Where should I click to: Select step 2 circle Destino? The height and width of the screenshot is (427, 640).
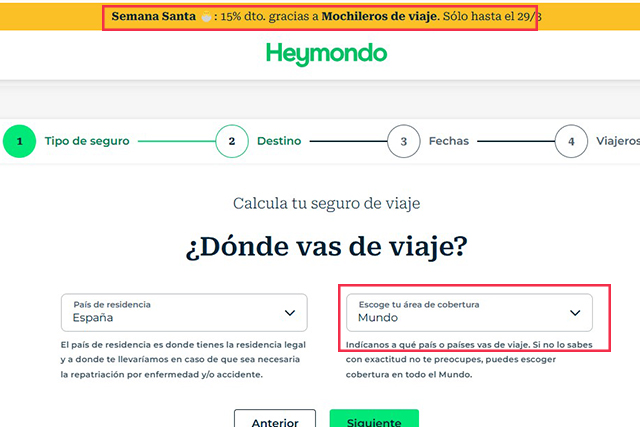(x=232, y=141)
